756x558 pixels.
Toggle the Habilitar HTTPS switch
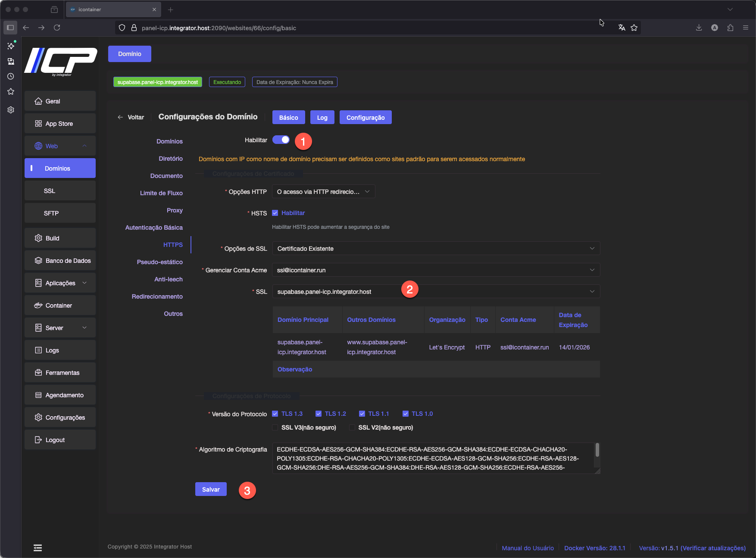pyautogui.click(x=281, y=140)
